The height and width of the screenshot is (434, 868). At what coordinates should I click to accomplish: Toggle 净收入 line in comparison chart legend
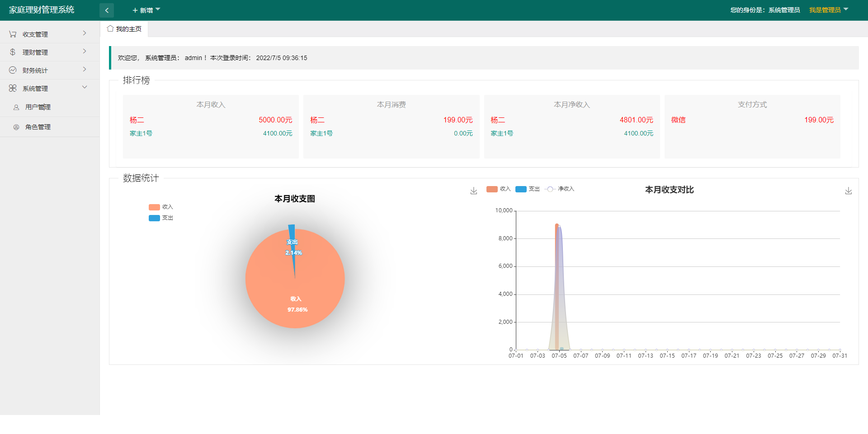pos(560,189)
